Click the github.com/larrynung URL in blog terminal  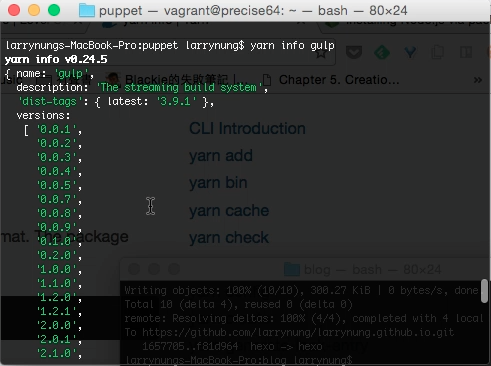[298, 333]
